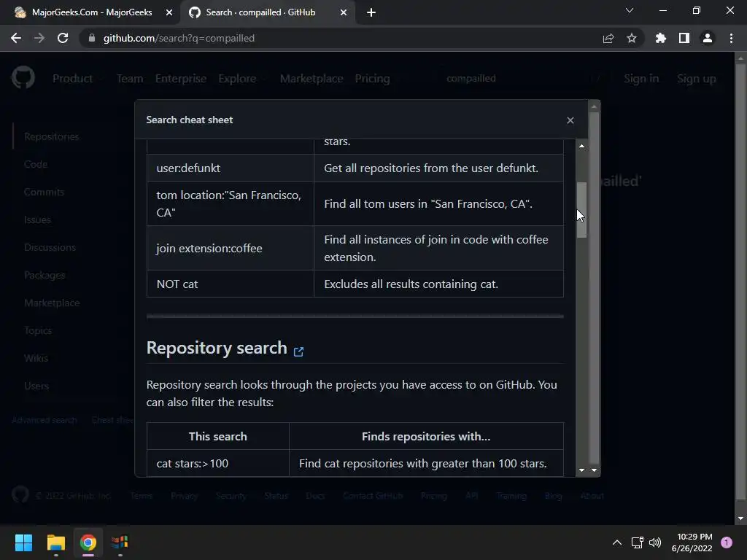Open the clock and date panel
Viewport: 747px width, 560px height.
(692, 542)
